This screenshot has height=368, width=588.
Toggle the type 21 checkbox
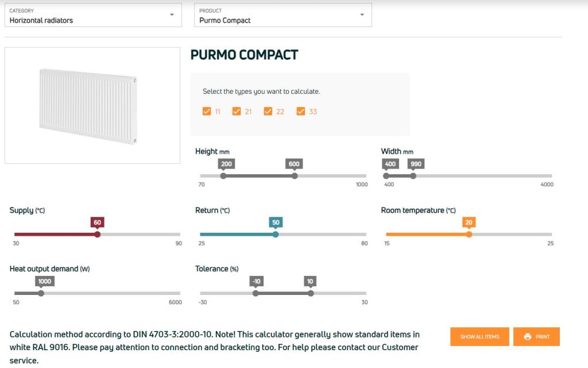tap(237, 112)
